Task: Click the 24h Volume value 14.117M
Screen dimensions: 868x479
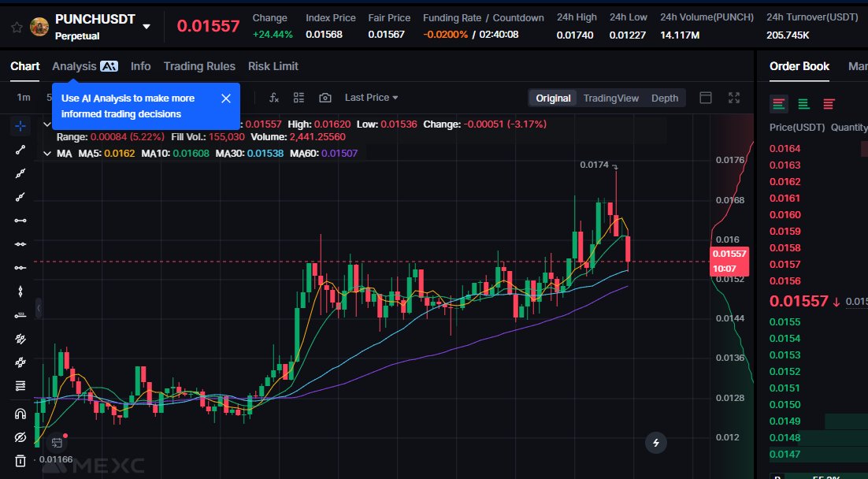Action: pyautogui.click(x=680, y=35)
